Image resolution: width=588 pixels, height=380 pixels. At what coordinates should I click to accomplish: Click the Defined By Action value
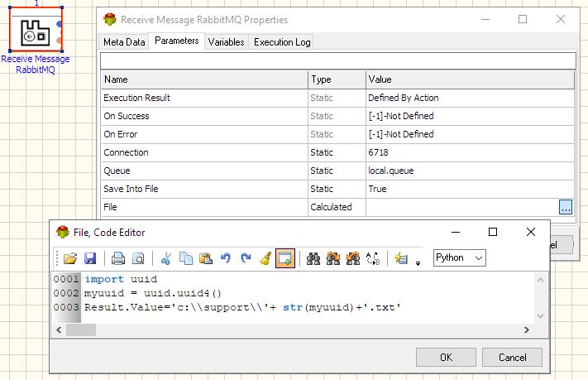(x=403, y=98)
